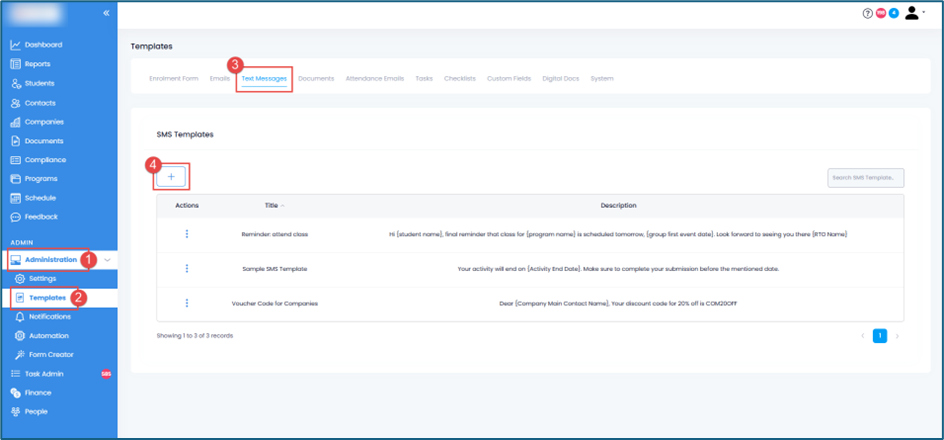
Task: Select page 1 in pagination
Action: (880, 336)
